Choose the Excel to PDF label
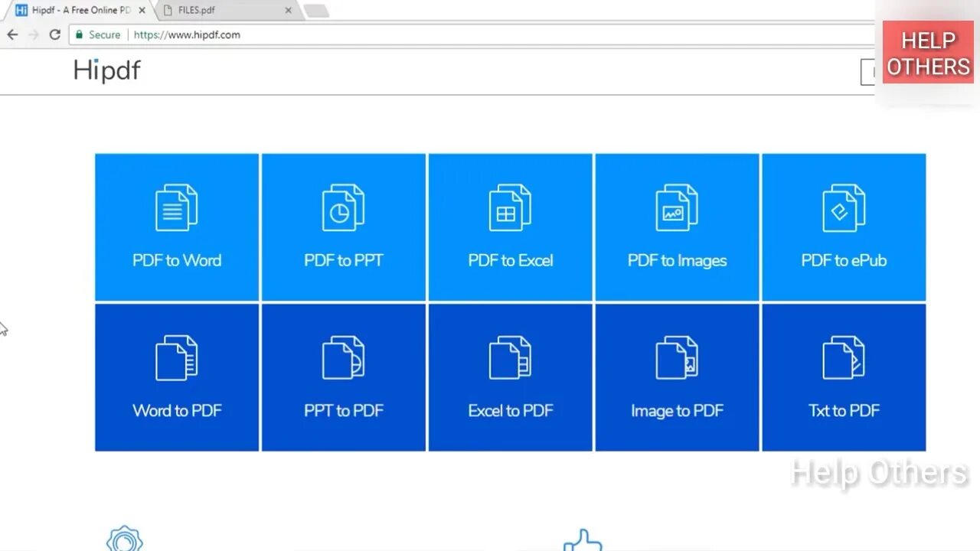This screenshot has width=980, height=551. 511,410
